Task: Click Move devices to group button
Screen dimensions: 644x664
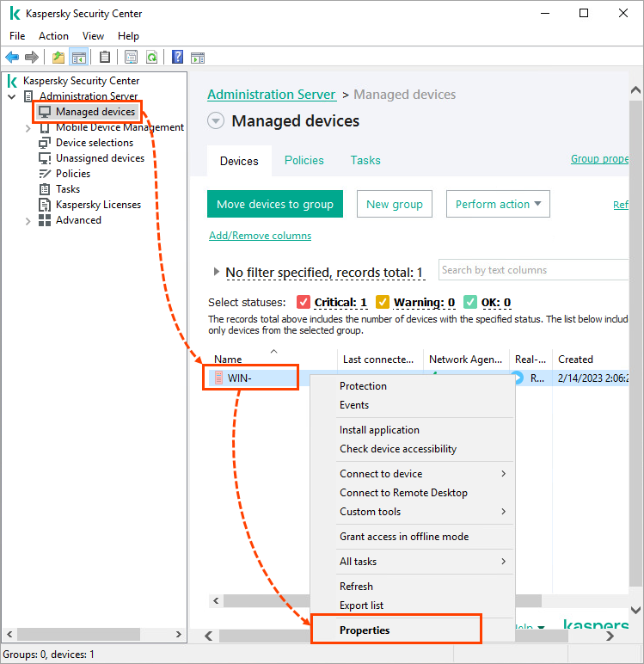Action: tap(275, 204)
